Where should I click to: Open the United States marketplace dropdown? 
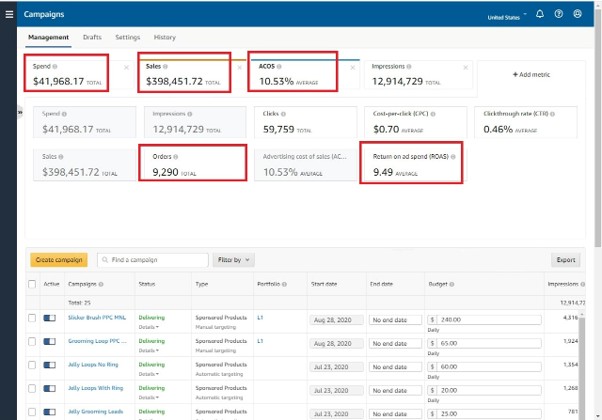[x=507, y=17]
